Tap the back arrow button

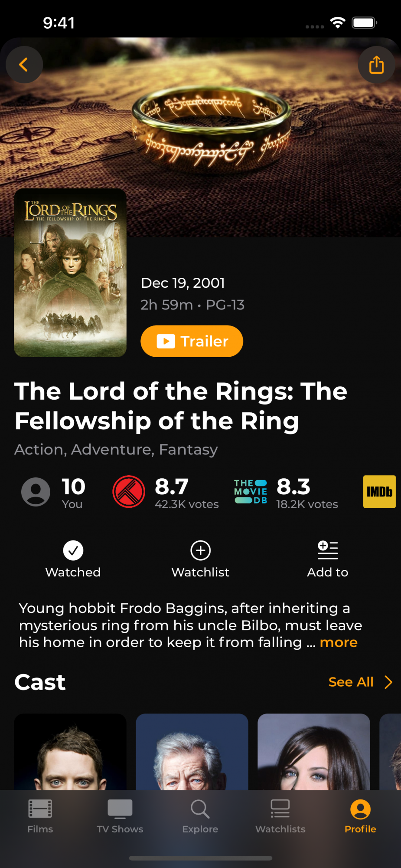[x=24, y=65]
